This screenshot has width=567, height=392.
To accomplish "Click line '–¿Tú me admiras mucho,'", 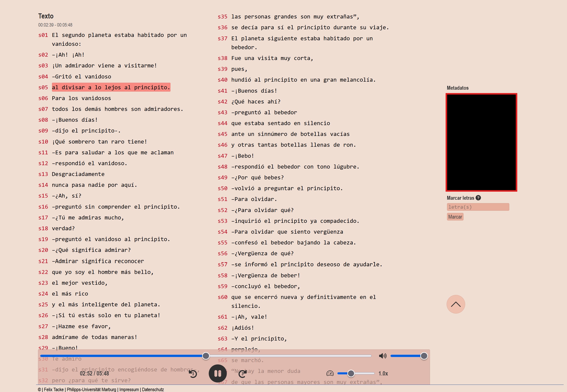I will tap(88, 217).
